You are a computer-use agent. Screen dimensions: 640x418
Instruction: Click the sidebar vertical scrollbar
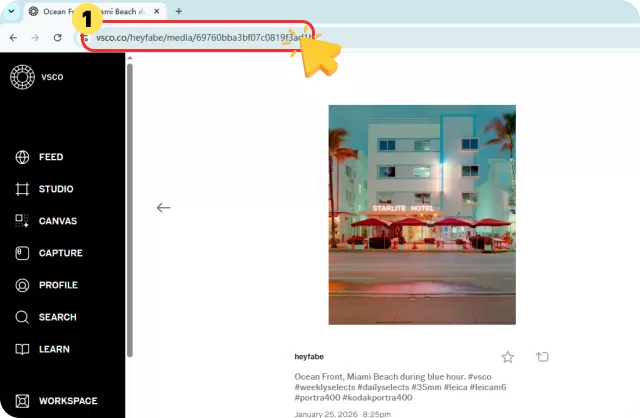pyautogui.click(x=130, y=210)
